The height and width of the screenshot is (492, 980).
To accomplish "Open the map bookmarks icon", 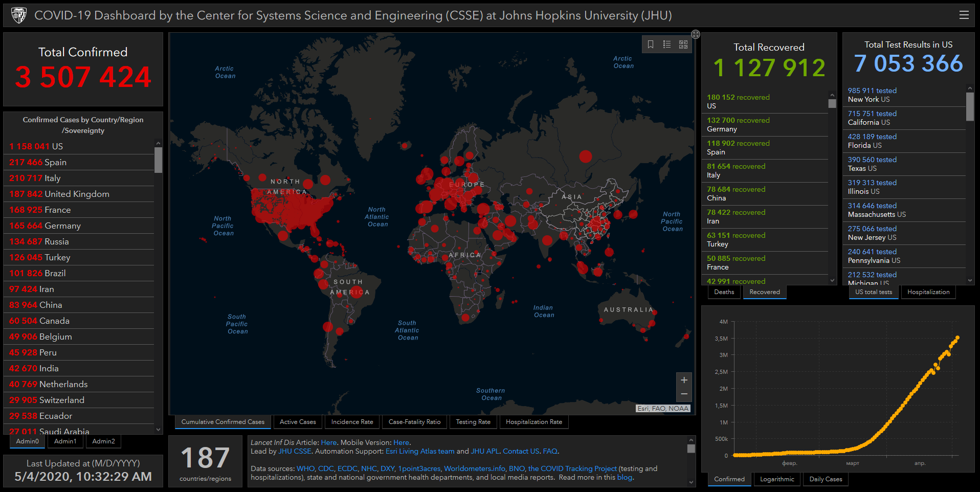I will [x=651, y=44].
